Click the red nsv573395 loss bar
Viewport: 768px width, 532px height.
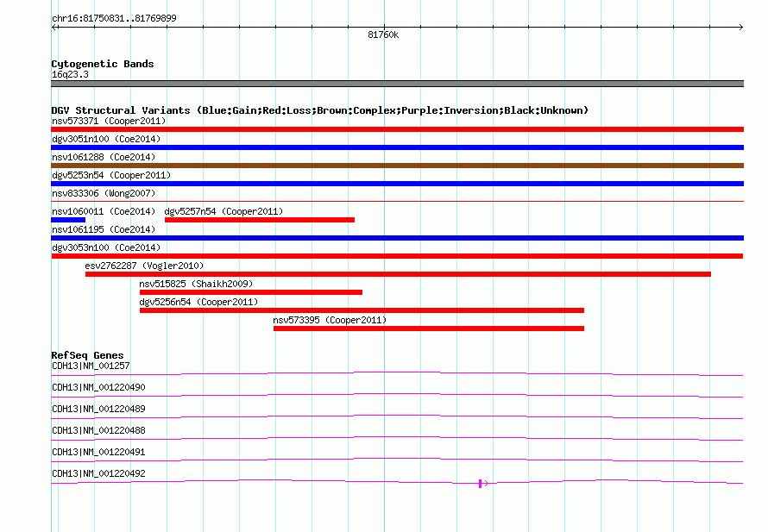click(x=429, y=329)
